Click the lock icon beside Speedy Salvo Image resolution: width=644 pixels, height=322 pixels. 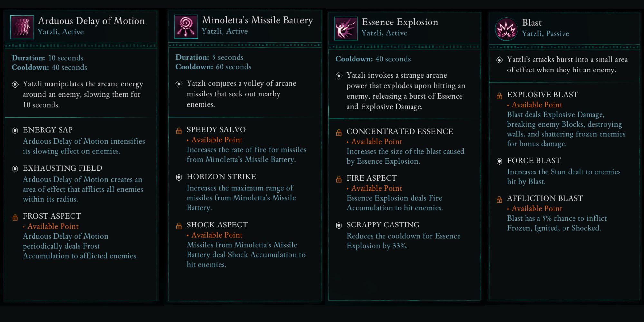[x=179, y=131]
